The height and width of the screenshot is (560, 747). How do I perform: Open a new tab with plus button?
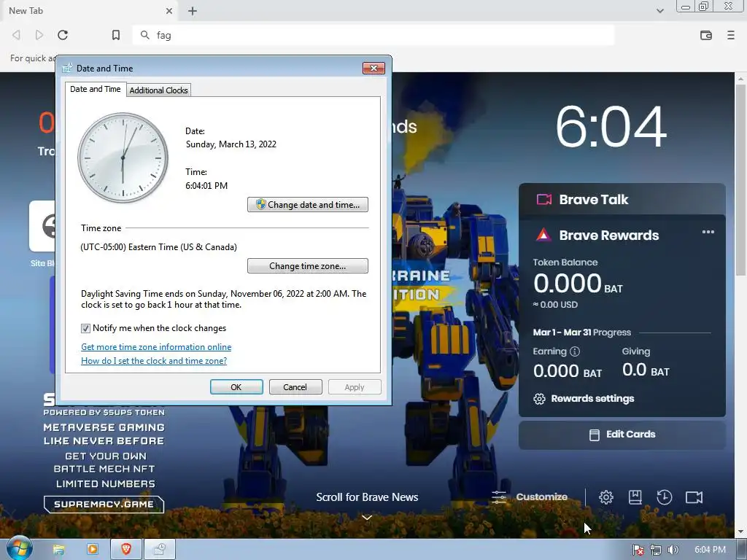point(193,10)
